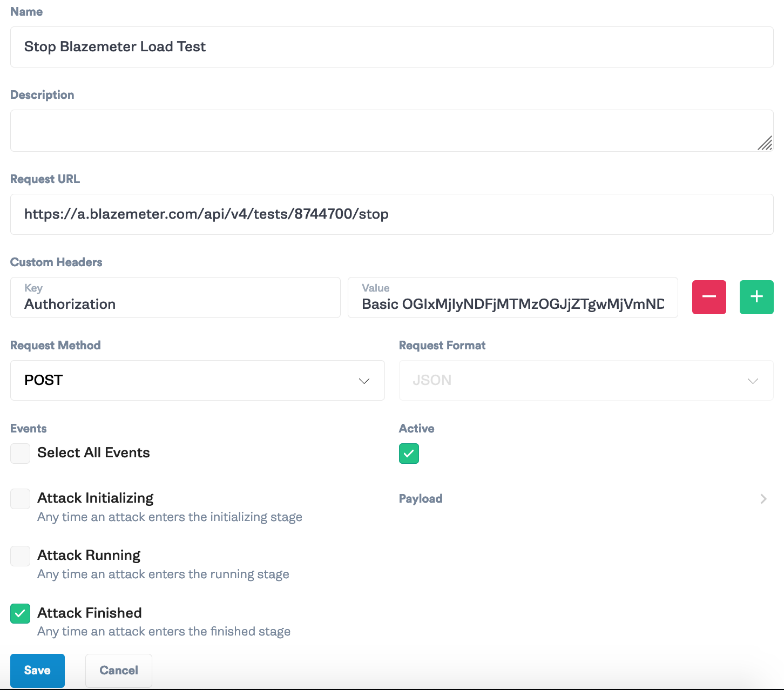Enable the Attack Running event
784x690 pixels.
(x=20, y=556)
